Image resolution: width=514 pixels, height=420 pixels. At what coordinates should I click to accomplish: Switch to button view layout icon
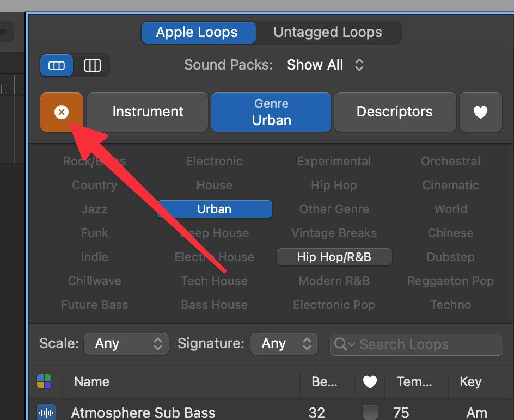pos(57,65)
